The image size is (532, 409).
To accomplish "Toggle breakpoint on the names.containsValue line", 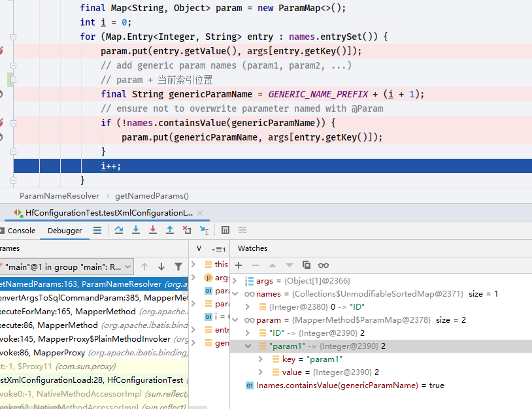I will [x=2, y=123].
